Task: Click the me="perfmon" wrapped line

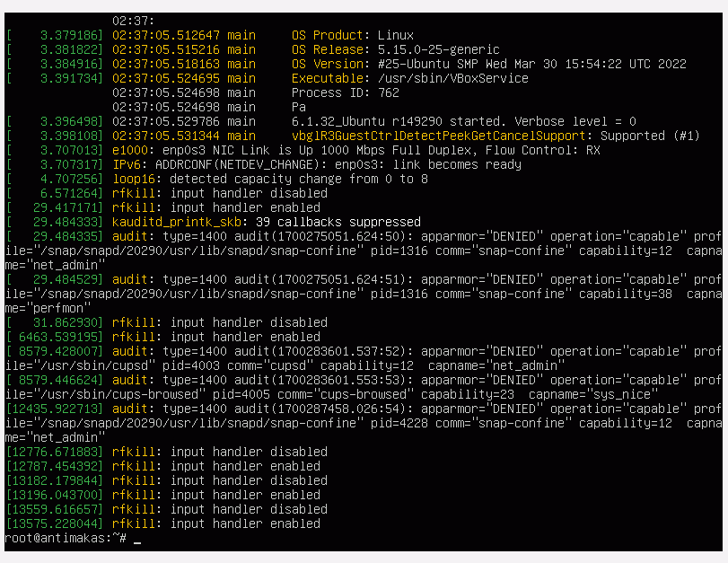Action: [x=48, y=308]
